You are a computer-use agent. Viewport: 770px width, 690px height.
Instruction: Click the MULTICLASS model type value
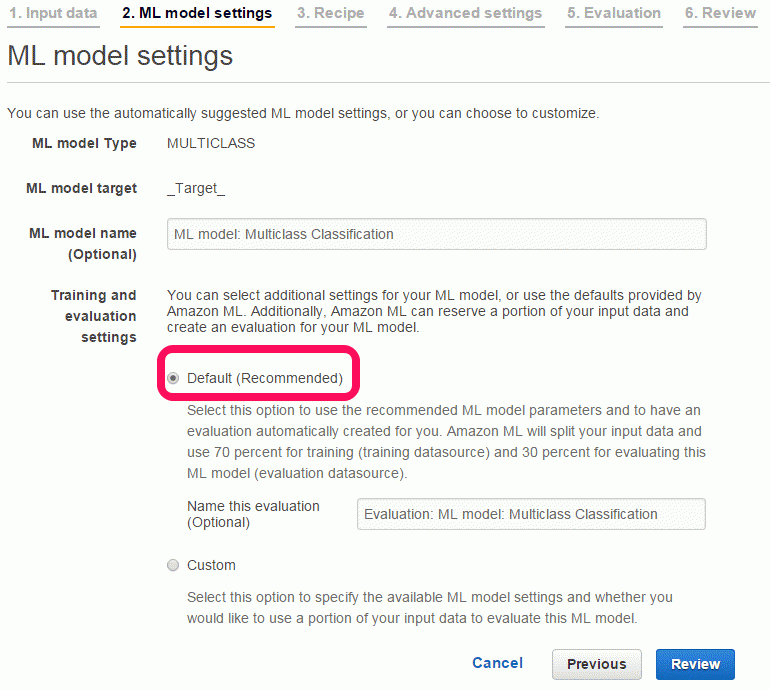pos(211,143)
